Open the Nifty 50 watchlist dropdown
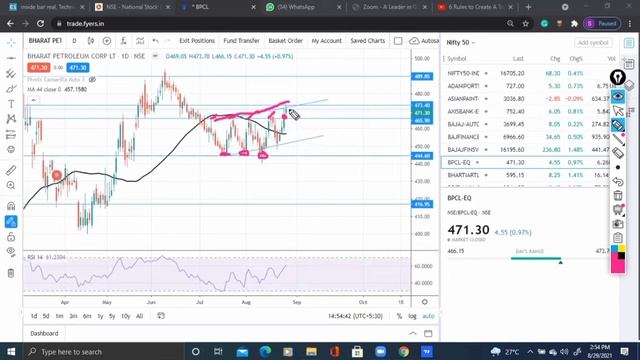Screen dimensions: 640x360 461,42
